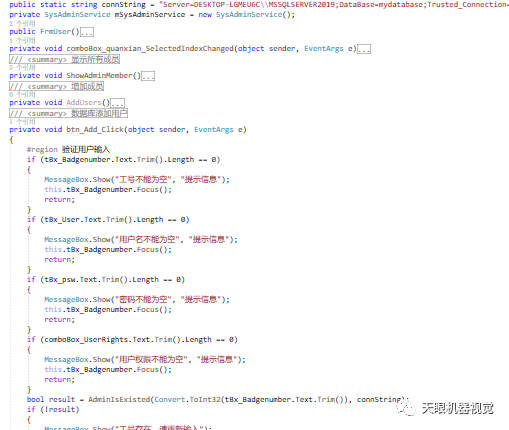The height and width of the screenshot is (430, 509).
Task: Click the if tBx_Badgenumber.Text.Trim().Length condition
Action: pyautogui.click(x=123, y=160)
